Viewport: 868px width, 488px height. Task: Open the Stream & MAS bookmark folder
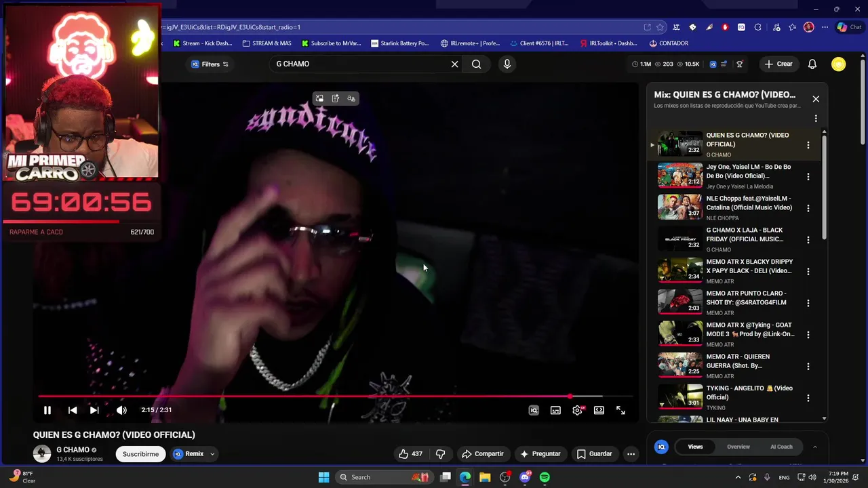pyautogui.click(x=267, y=43)
